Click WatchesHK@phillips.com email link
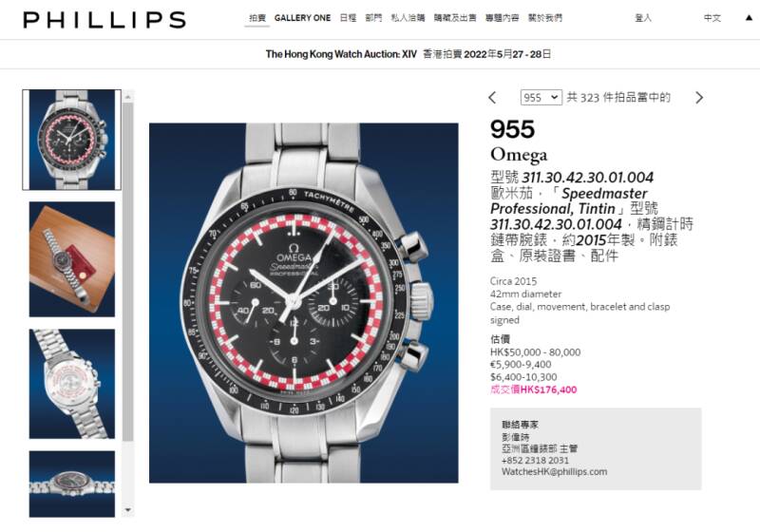 click(x=554, y=471)
